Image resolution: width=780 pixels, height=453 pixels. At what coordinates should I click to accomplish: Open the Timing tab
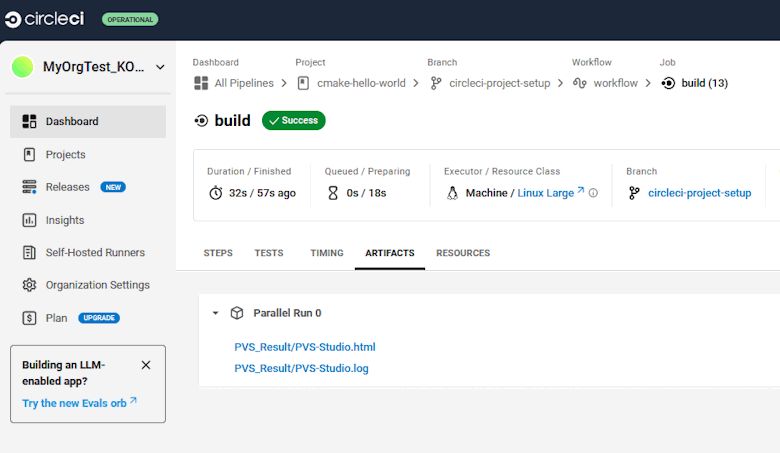[x=326, y=253]
